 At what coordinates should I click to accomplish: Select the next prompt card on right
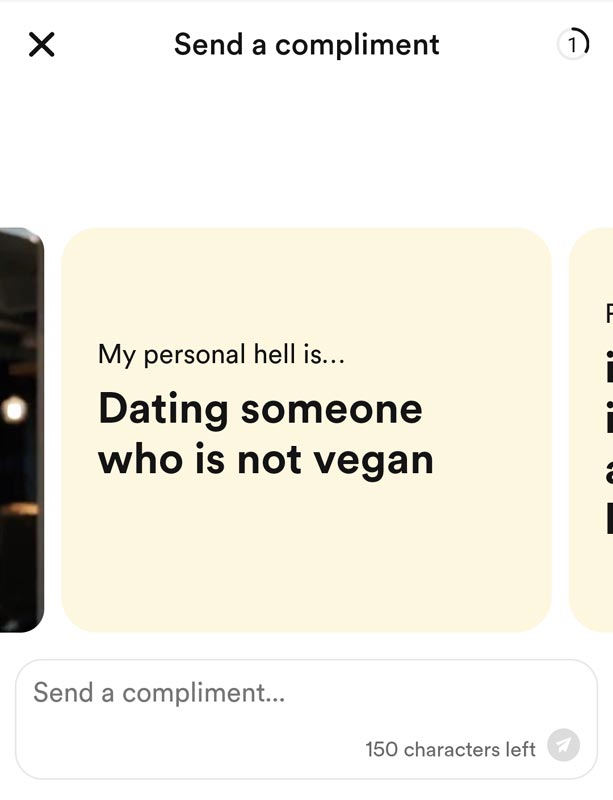point(592,430)
